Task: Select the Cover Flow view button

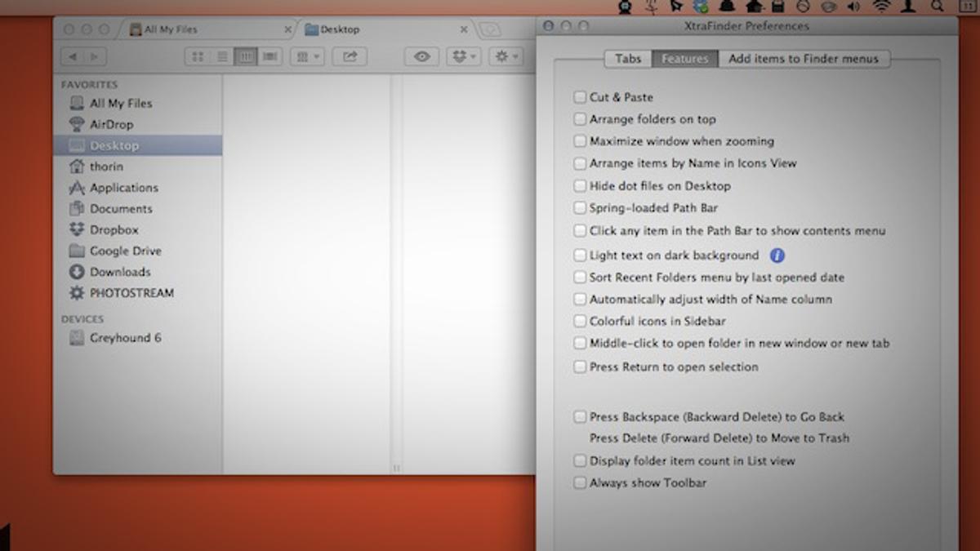Action: [x=270, y=56]
